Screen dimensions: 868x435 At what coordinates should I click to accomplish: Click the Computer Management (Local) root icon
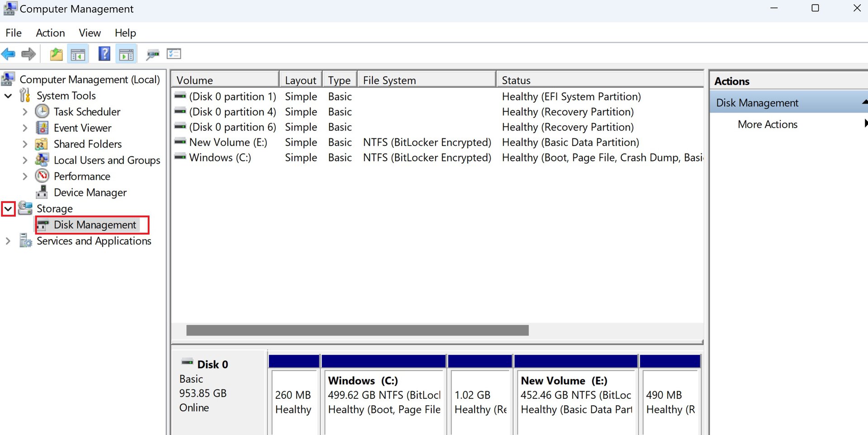[8, 79]
